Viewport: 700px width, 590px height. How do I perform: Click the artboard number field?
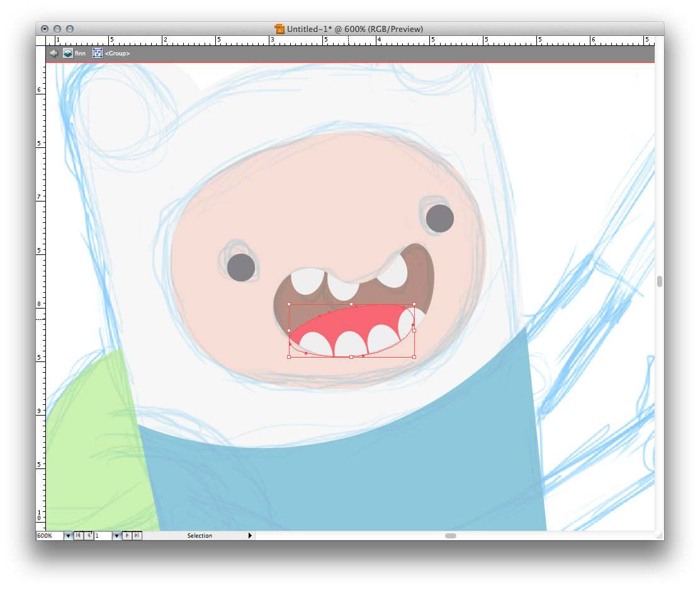pos(103,536)
